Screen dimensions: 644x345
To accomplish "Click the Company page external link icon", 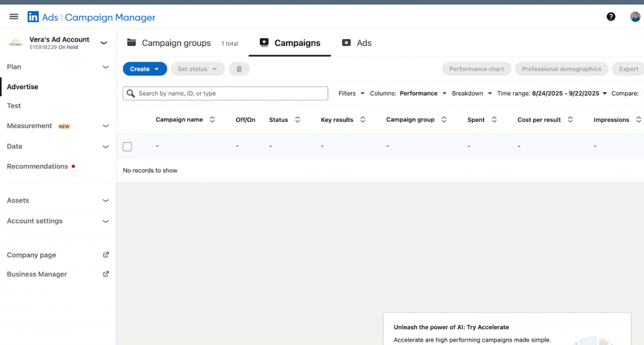I will [106, 255].
